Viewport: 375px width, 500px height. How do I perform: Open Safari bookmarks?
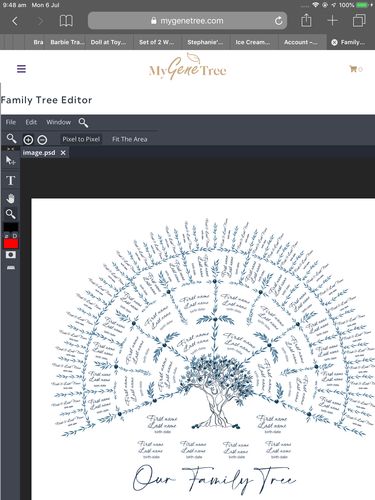pyautogui.click(x=66, y=21)
